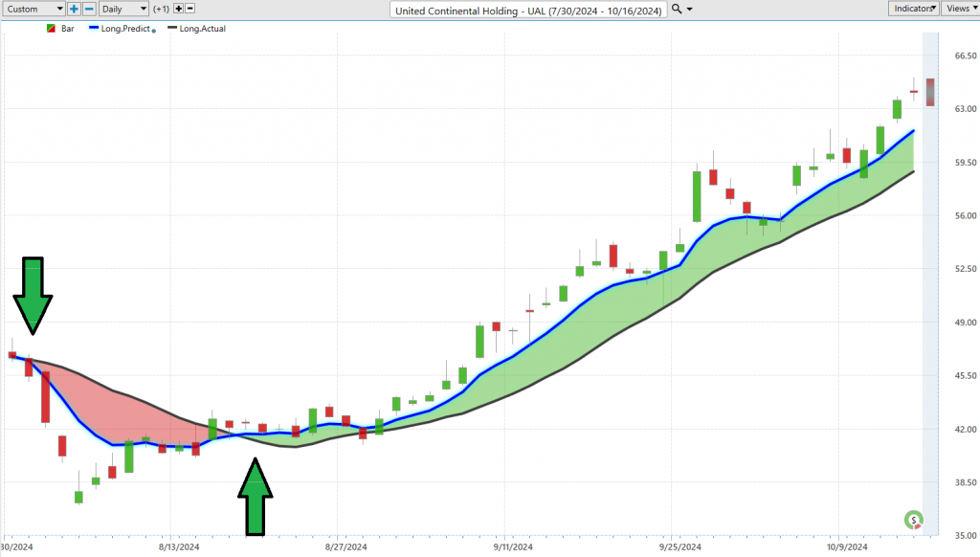Toggle the Long.Actual legend series
This screenshot has width=980, height=557.
coord(197,29)
